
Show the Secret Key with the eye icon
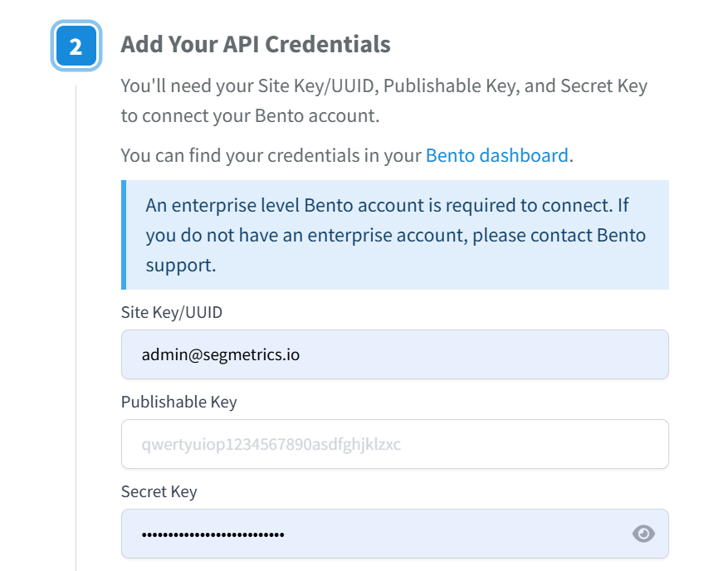tap(643, 534)
